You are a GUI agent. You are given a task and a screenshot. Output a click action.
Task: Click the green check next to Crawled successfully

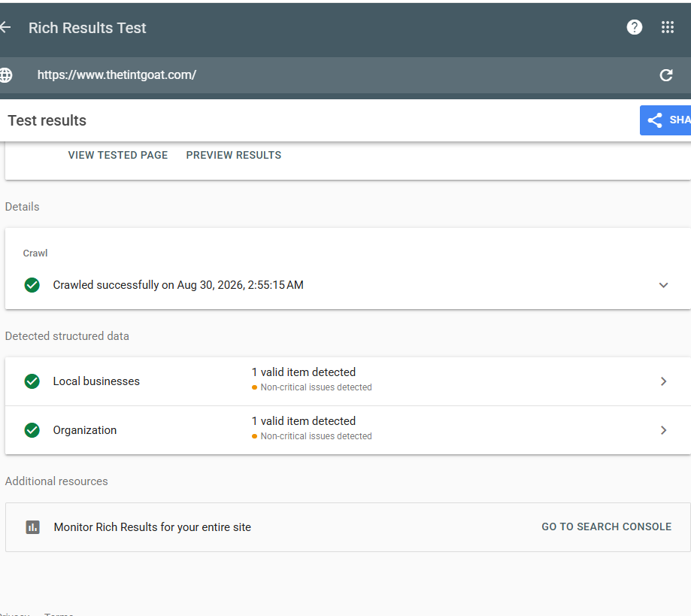click(32, 285)
